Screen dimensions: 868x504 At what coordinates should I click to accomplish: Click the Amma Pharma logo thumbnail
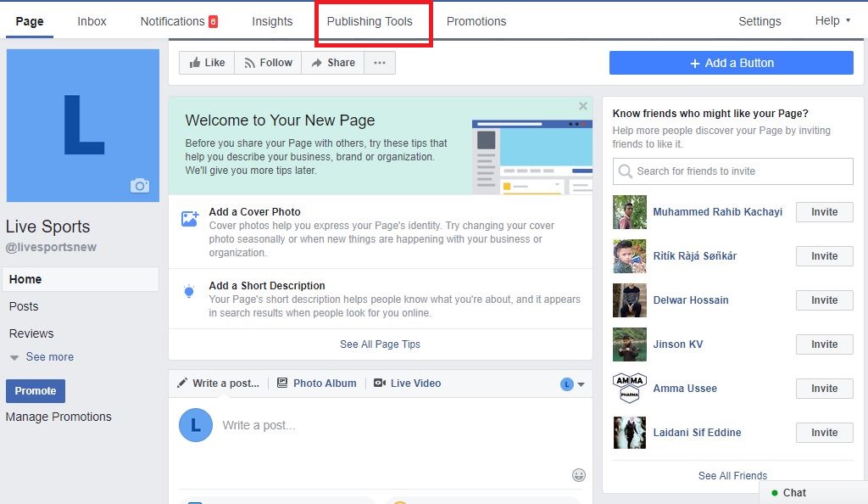(x=630, y=389)
